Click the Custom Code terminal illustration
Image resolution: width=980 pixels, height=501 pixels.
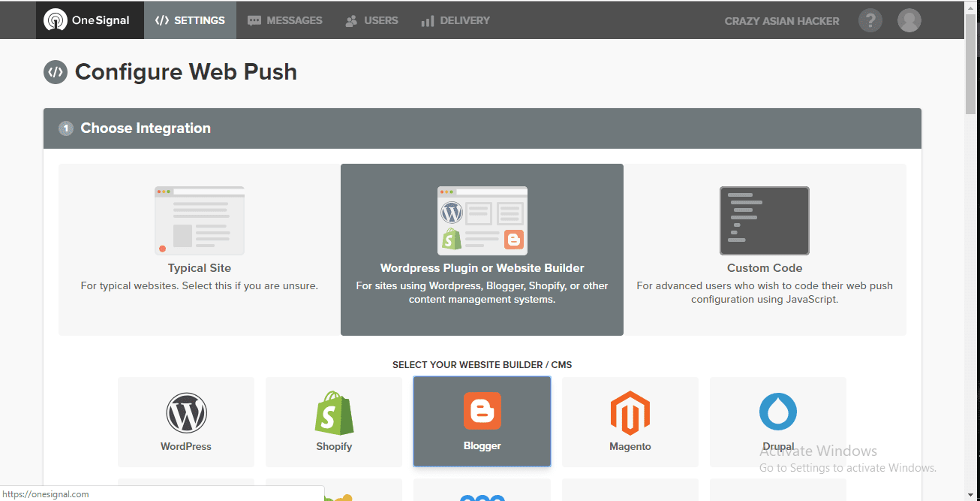765,221
